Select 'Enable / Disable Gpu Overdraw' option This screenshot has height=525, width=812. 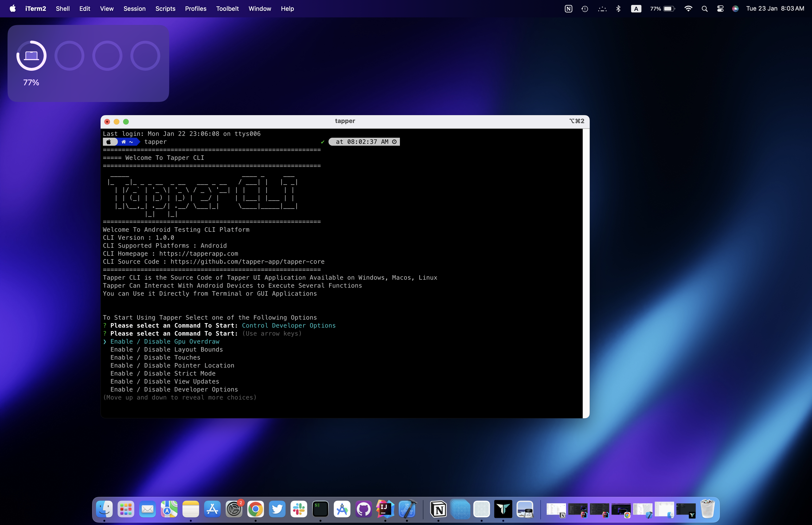coord(164,341)
